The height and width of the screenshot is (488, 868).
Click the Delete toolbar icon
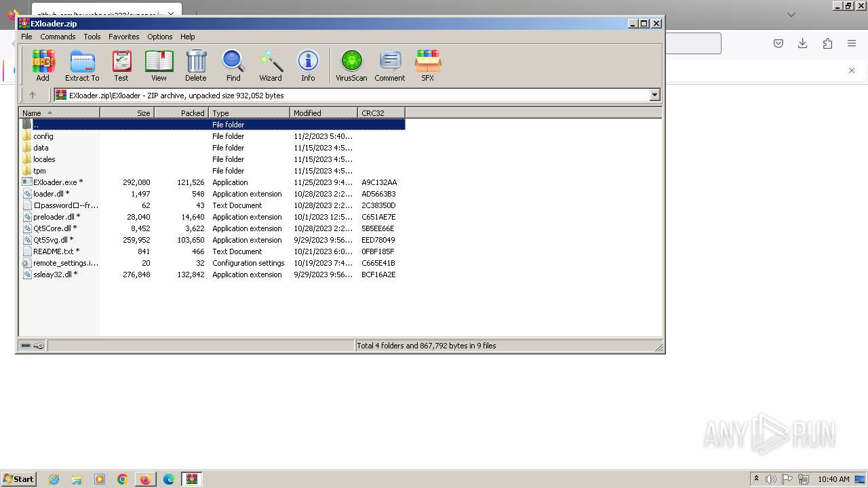pyautogui.click(x=196, y=66)
